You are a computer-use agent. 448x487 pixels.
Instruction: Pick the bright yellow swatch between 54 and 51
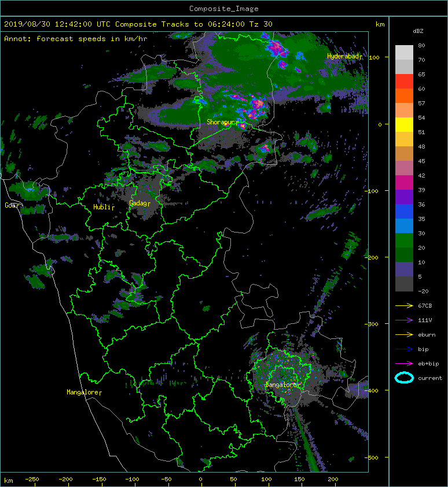404,125
